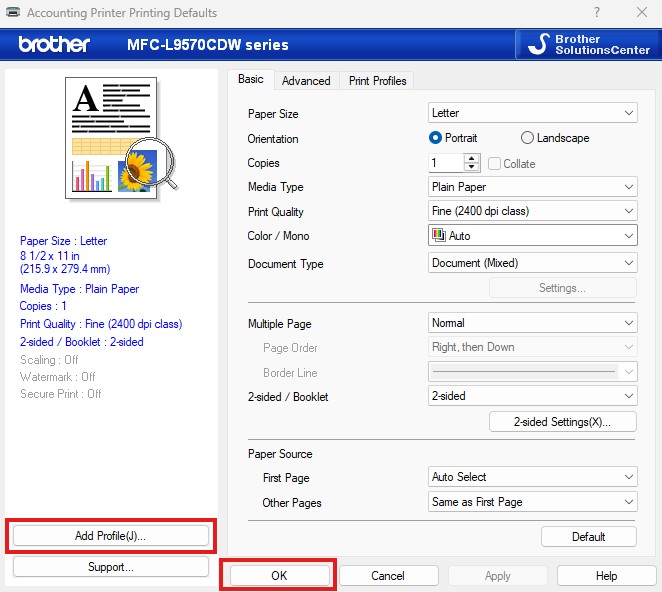Open the 2-sided / Booklet dropdown
The image size is (662, 592).
click(532, 396)
